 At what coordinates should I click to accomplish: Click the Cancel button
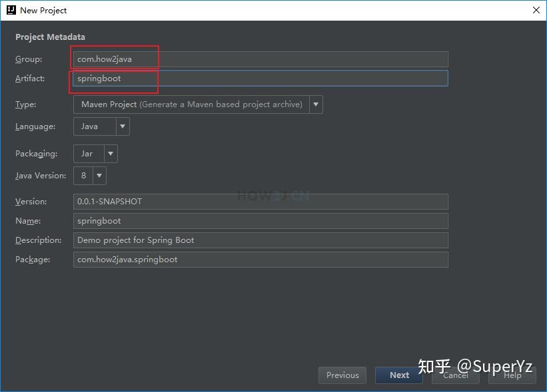click(456, 375)
